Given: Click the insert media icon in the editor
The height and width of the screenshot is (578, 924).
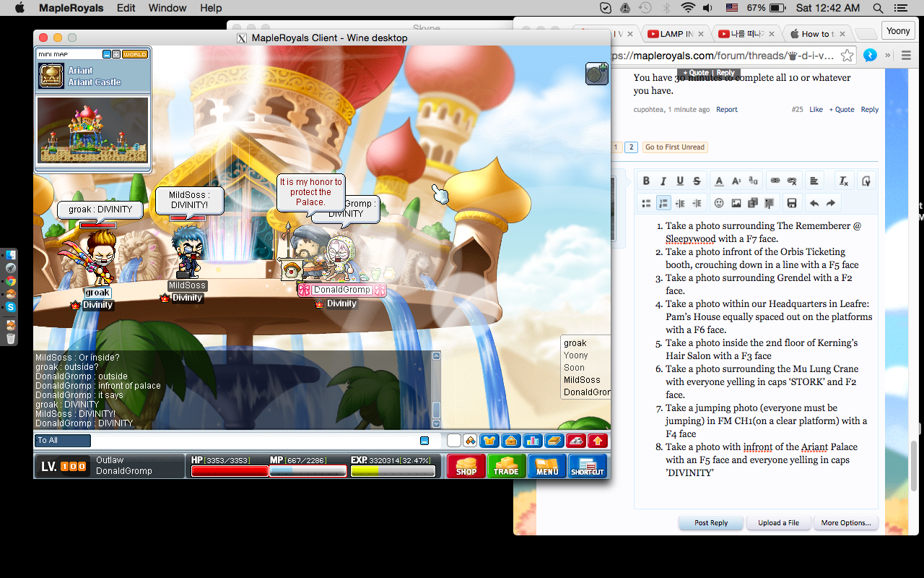Looking at the screenshot, I should click(753, 203).
